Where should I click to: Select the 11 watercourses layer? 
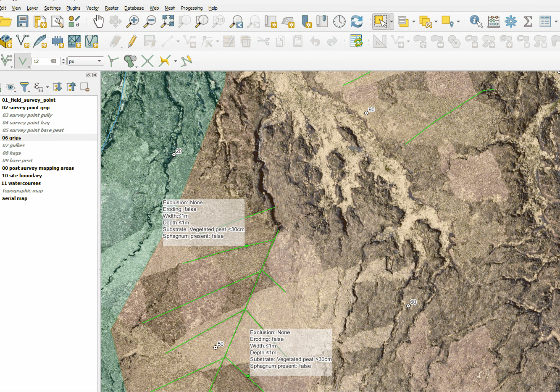[21, 183]
